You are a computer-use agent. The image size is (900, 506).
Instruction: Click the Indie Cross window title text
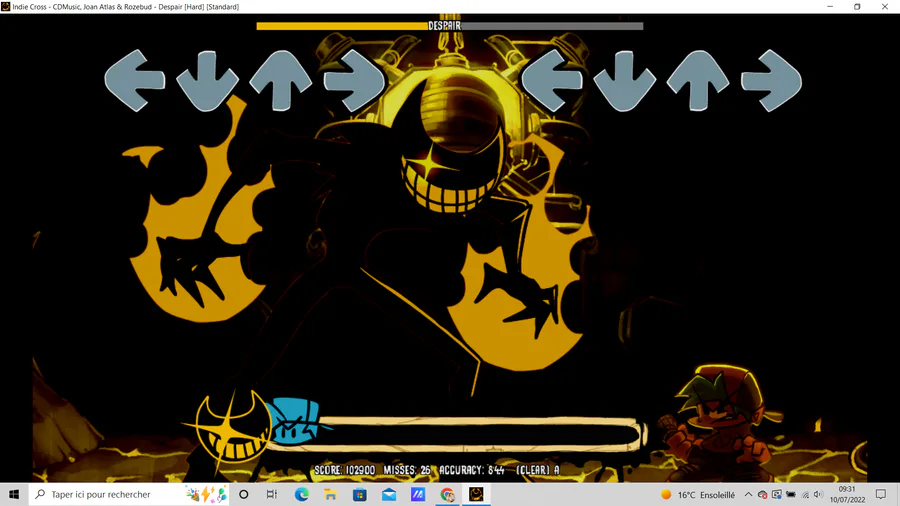[x=126, y=7]
